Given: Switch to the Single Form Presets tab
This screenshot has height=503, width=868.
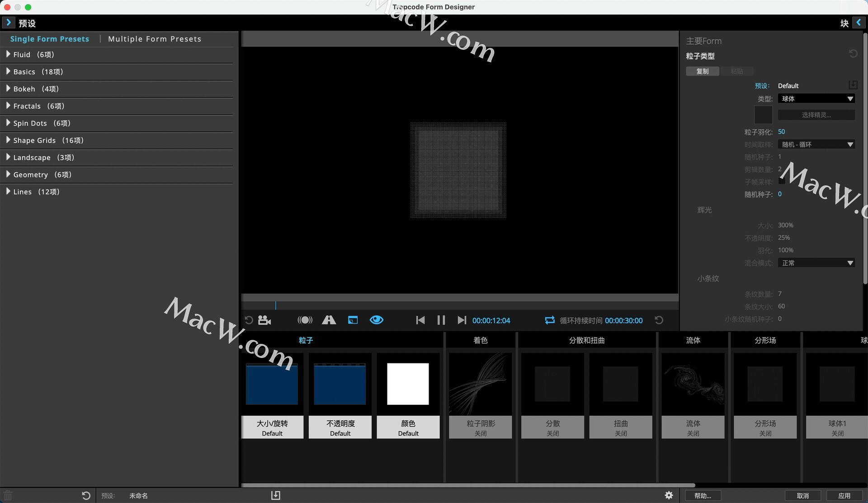Looking at the screenshot, I should pos(50,39).
